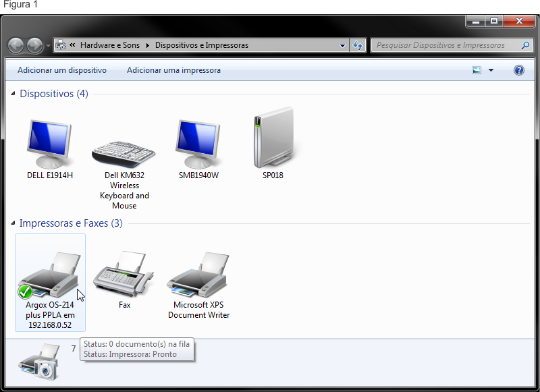The height and width of the screenshot is (392, 540).
Task: Select the SP018 external drive icon
Action: pyautogui.click(x=273, y=138)
